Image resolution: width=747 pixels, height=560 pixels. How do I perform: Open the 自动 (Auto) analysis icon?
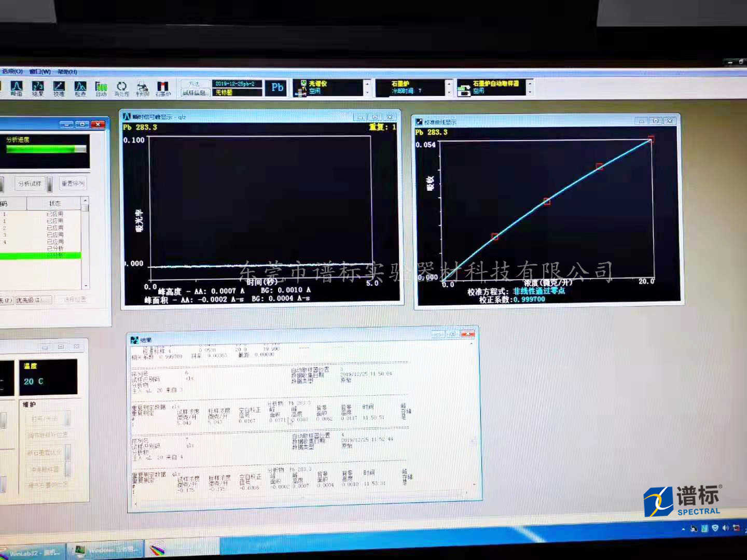[x=101, y=89]
